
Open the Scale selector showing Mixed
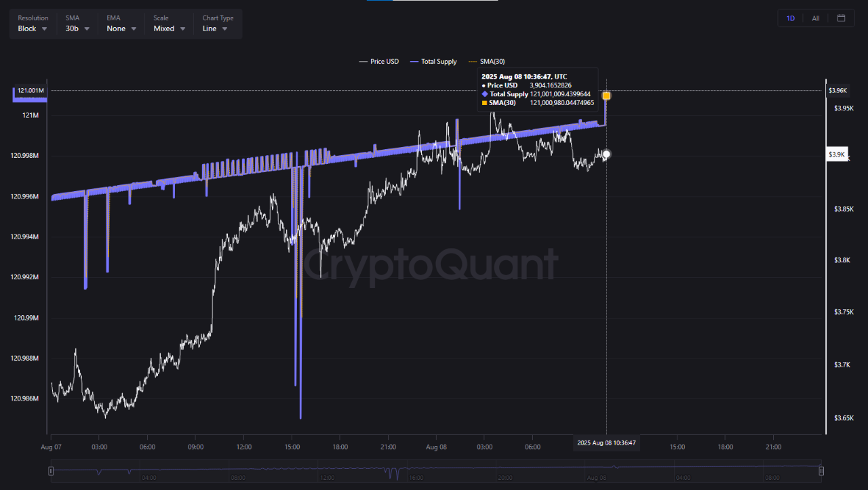169,28
